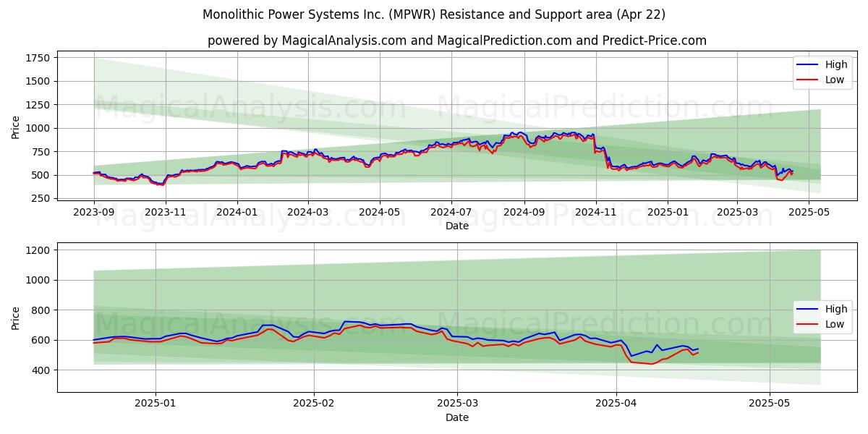Click the 2025-01 tick on top chart
Viewport: 868px width, 434px height.
pos(668,213)
